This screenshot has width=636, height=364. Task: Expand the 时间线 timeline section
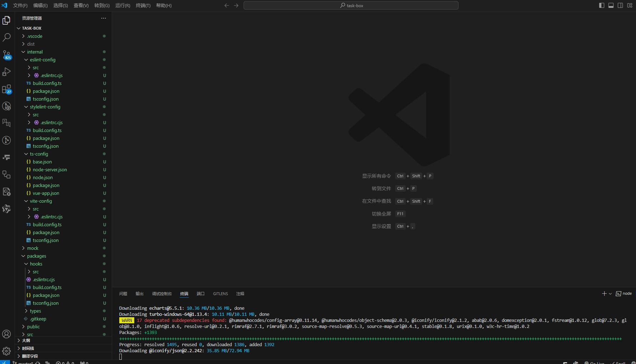point(64,348)
